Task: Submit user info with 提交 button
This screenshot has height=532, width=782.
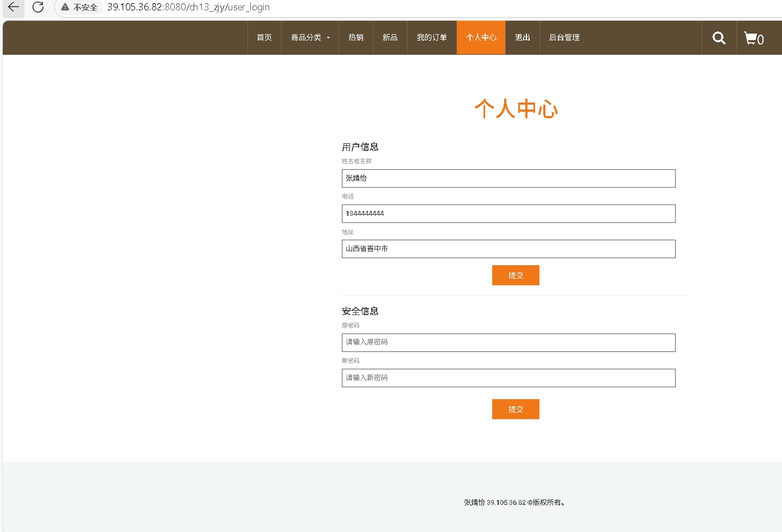Action: [x=516, y=275]
